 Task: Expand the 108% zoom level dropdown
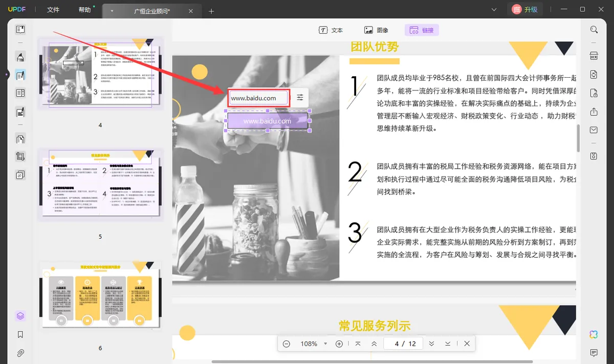click(x=325, y=344)
